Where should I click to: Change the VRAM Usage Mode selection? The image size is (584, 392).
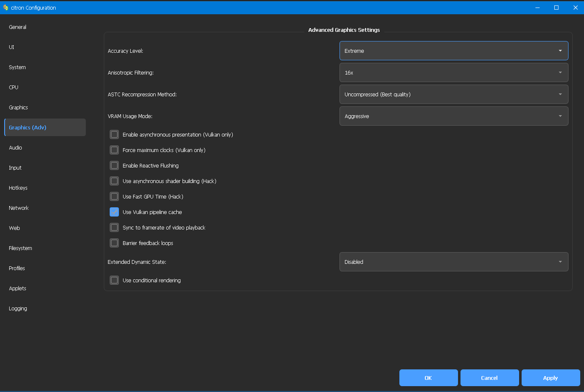[453, 116]
